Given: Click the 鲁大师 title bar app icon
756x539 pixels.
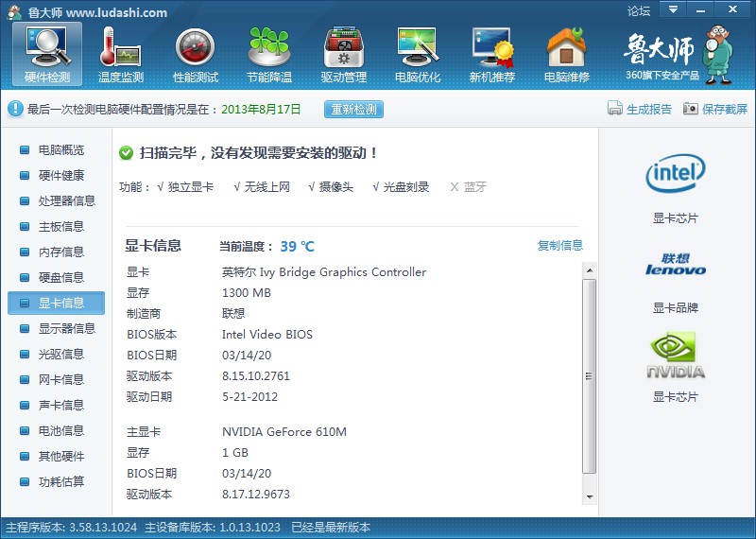Looking at the screenshot, I should 14,11.
